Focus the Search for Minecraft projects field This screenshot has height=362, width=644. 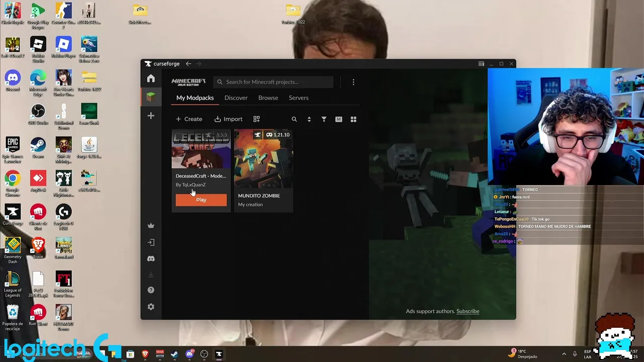pos(273,82)
